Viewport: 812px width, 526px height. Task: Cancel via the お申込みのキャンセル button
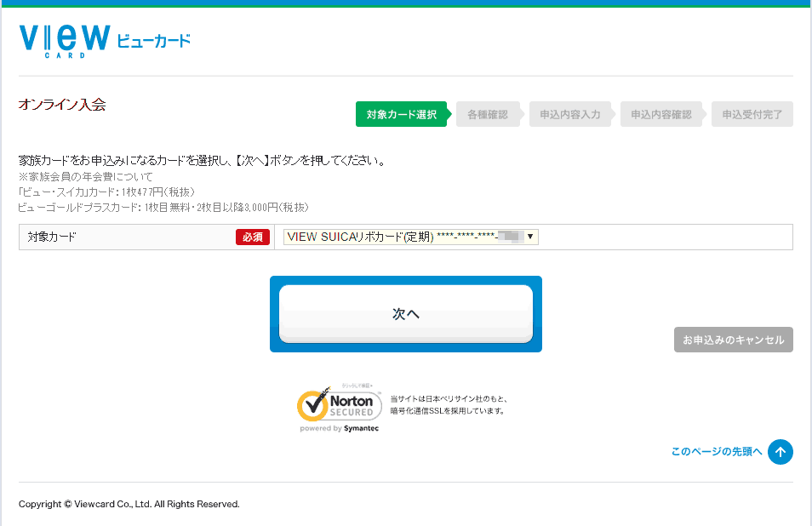click(733, 340)
